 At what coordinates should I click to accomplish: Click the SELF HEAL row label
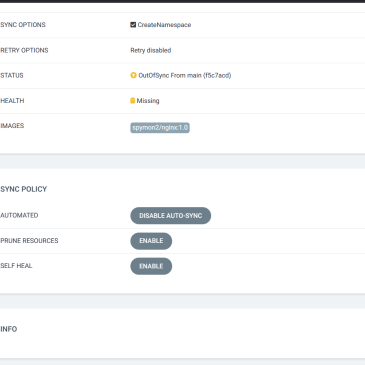(x=16, y=266)
